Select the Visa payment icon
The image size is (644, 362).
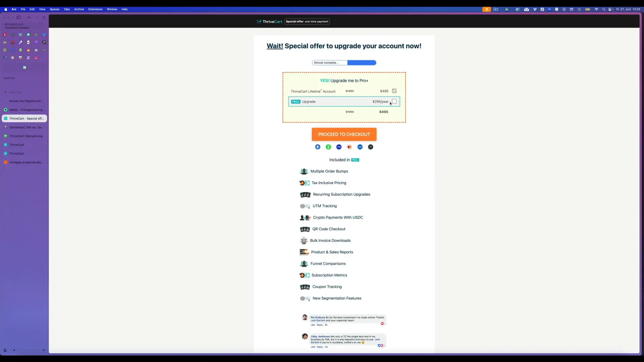click(x=339, y=147)
